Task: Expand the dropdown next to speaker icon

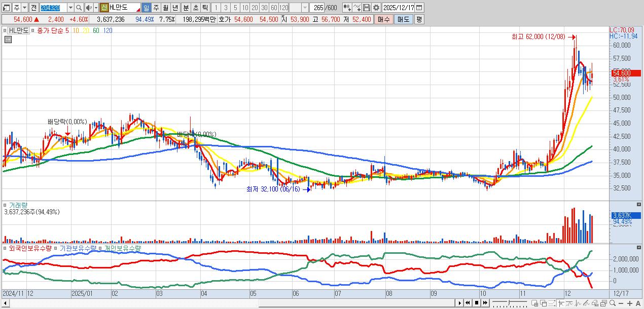Action: (x=95, y=8)
